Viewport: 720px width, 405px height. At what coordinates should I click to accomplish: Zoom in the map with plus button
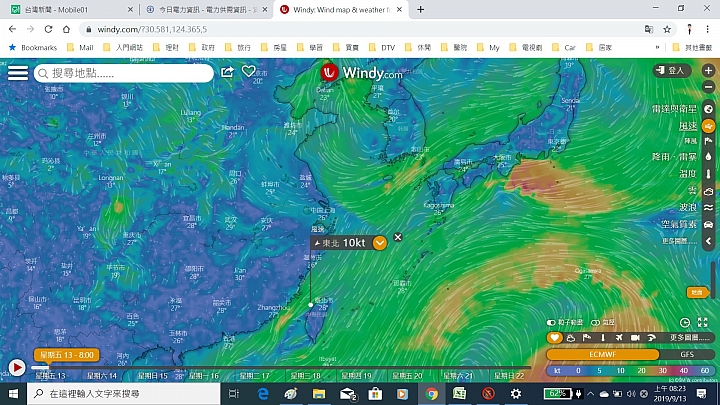coord(708,70)
